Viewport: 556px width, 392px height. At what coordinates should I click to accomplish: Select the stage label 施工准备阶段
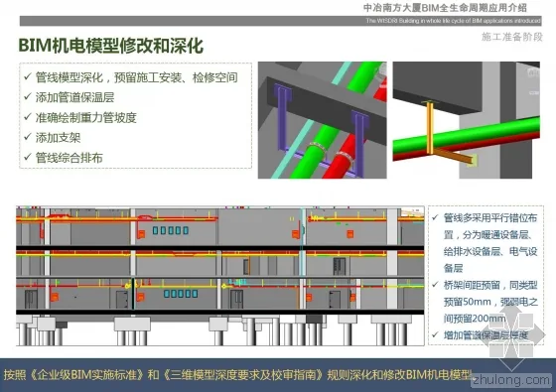point(512,37)
